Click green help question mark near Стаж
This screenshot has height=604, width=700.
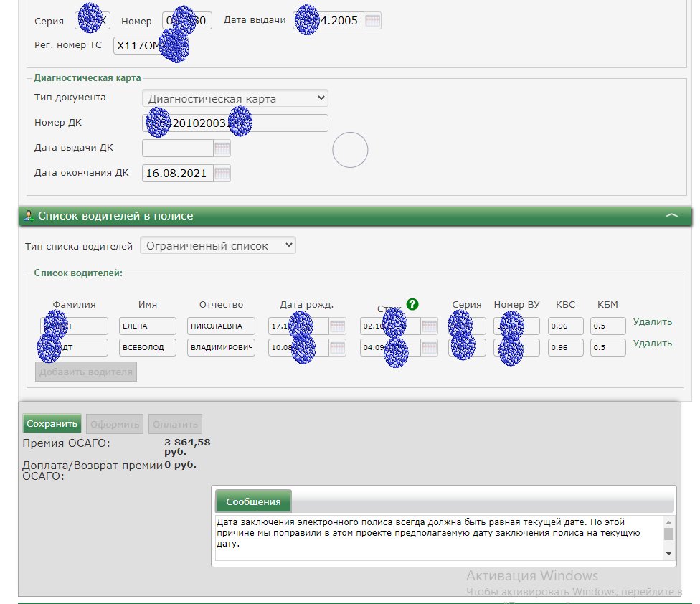click(412, 304)
